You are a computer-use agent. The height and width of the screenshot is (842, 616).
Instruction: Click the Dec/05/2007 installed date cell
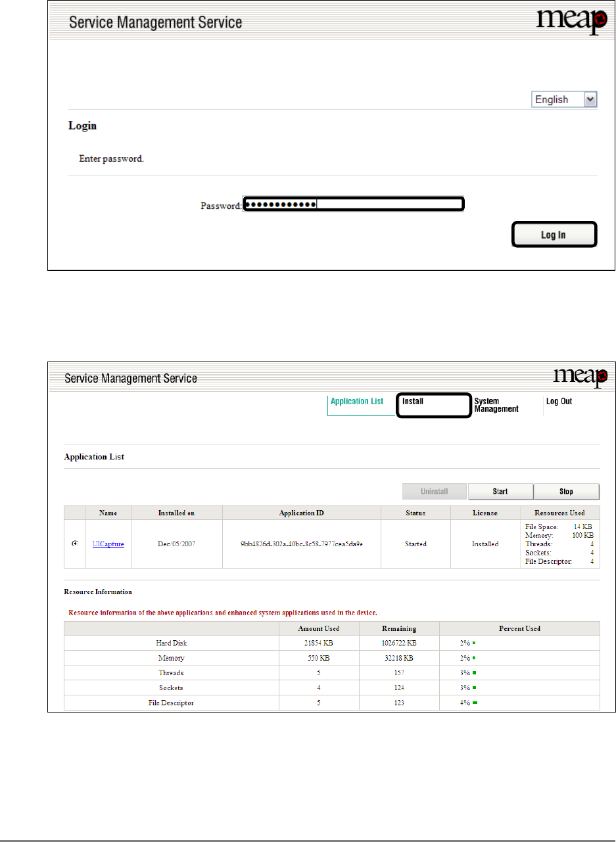click(x=177, y=544)
